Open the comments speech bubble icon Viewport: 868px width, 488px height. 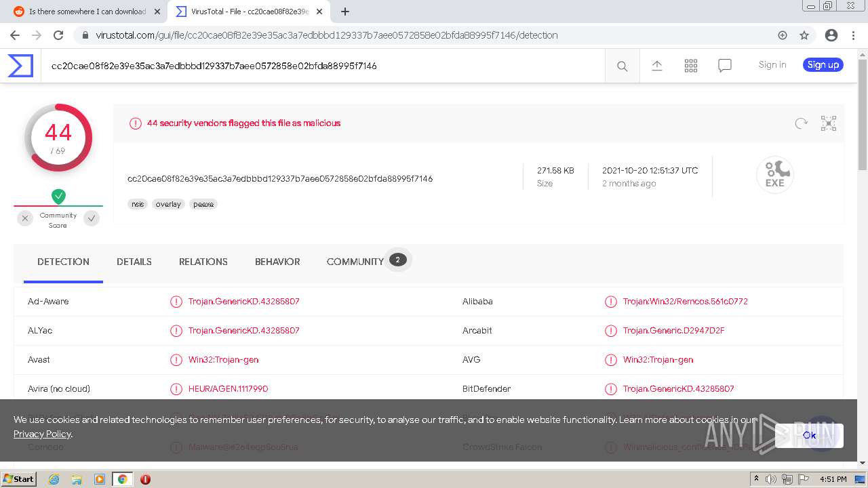tap(724, 66)
